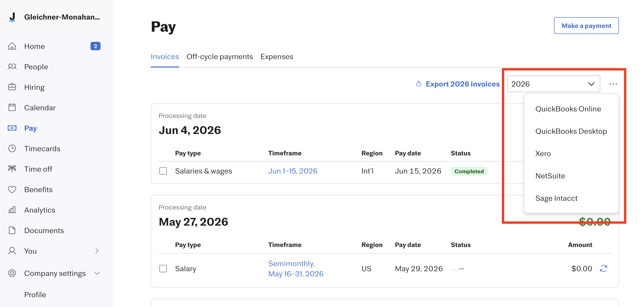The width and height of the screenshot is (644, 307).
Task: Open Documents in the sidebar
Action: tap(44, 230)
